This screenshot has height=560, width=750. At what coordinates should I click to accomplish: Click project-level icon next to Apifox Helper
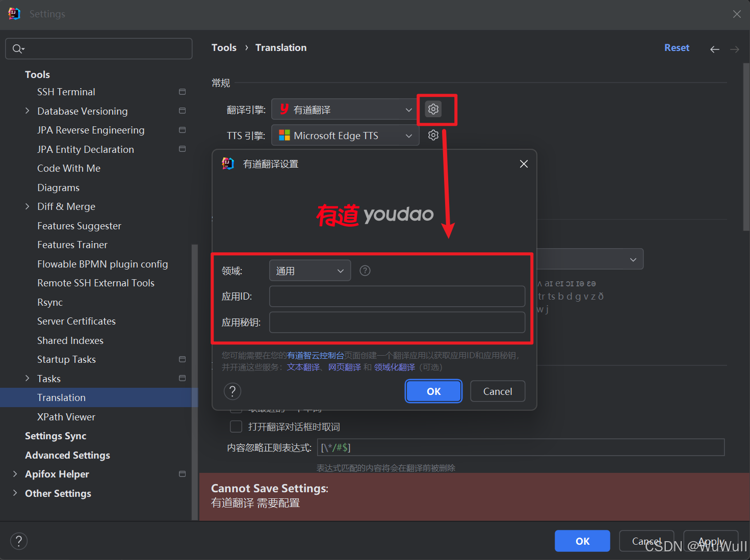[x=182, y=474]
